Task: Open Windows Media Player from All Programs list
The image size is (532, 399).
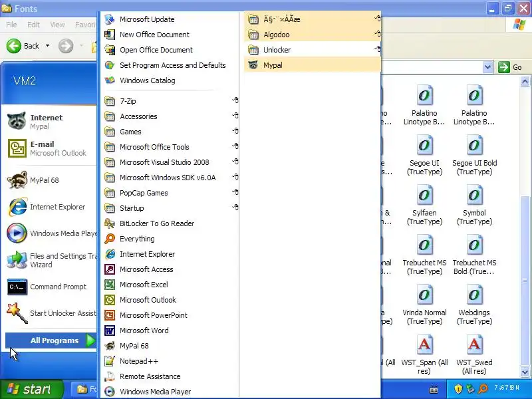Action: (170, 392)
